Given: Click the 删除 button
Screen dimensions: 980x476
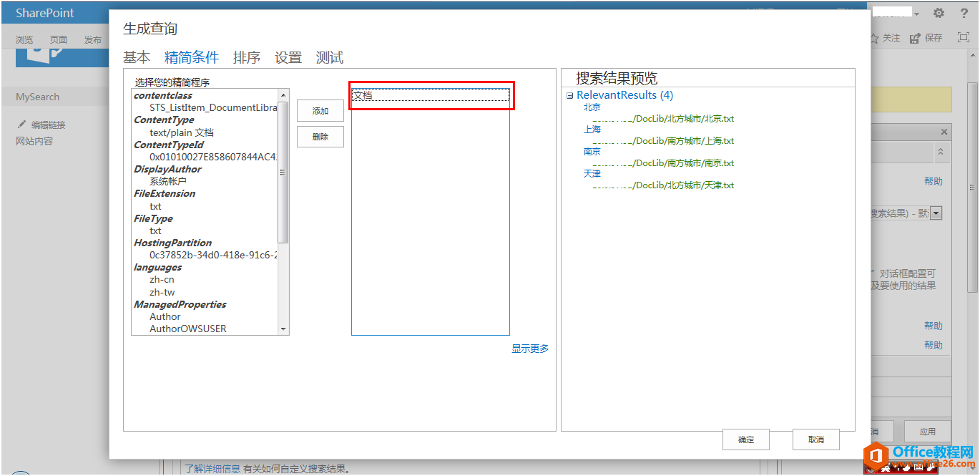Looking at the screenshot, I should pos(320,137).
